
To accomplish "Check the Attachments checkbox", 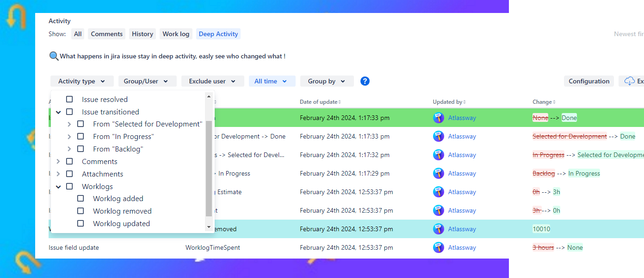I will tap(69, 174).
